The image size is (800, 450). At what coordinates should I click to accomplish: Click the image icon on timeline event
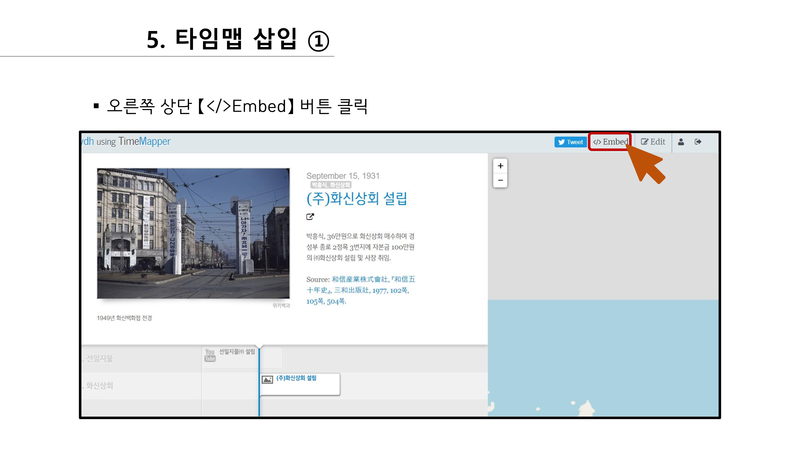(x=267, y=380)
